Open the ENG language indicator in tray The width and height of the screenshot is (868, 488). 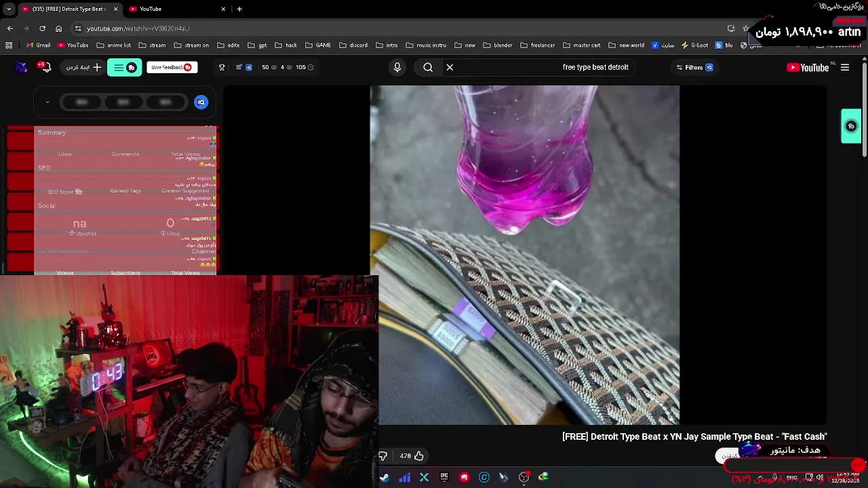pyautogui.click(x=792, y=478)
